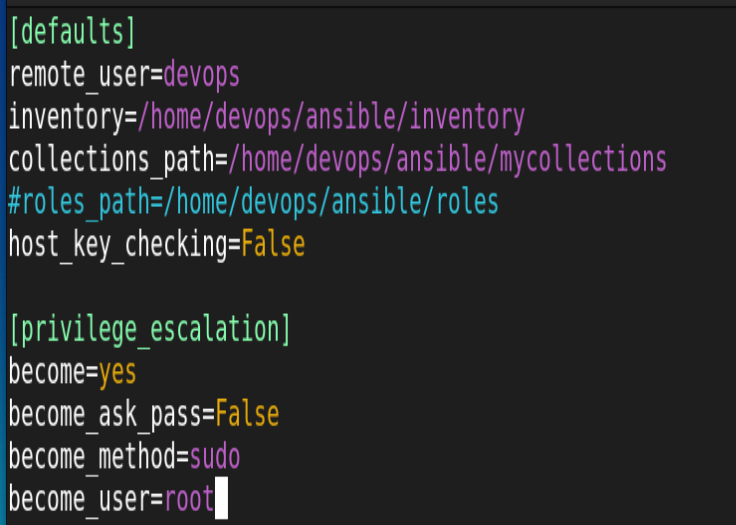This screenshot has width=736, height=525.
Task: Click the root value of become_user
Action: (189, 500)
